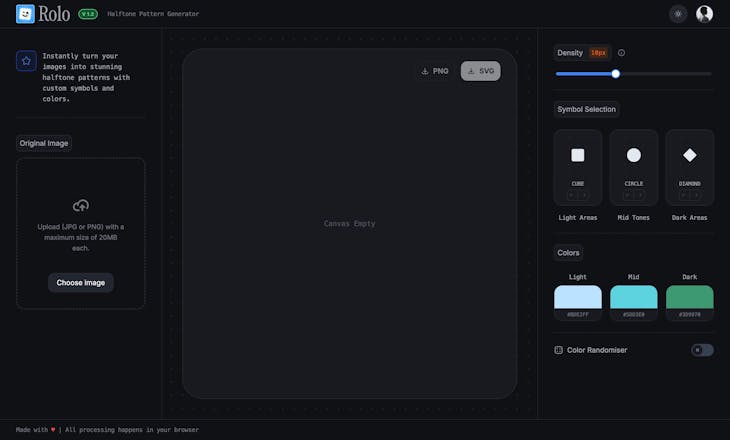
Task: Click the Density label
Action: [570, 53]
